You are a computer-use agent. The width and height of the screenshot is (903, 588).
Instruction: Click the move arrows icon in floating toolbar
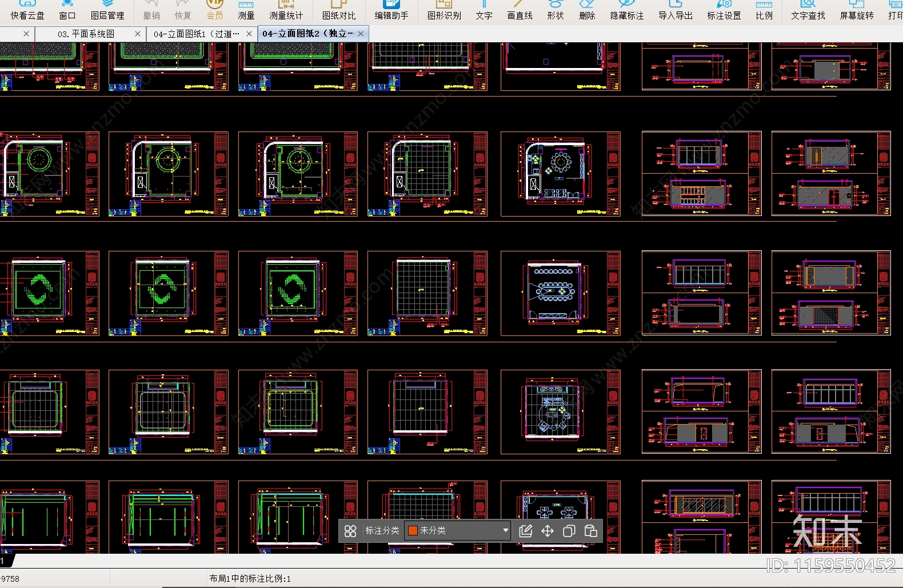pos(548,531)
